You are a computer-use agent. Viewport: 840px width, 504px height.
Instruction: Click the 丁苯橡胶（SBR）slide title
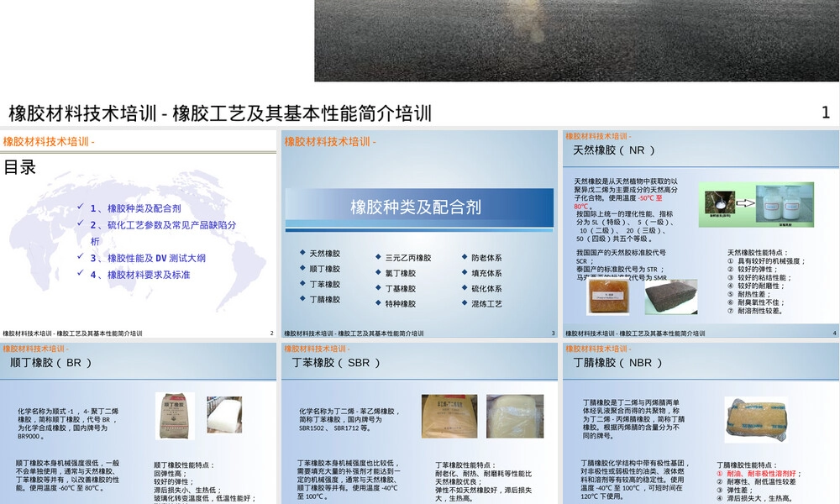click(336, 363)
